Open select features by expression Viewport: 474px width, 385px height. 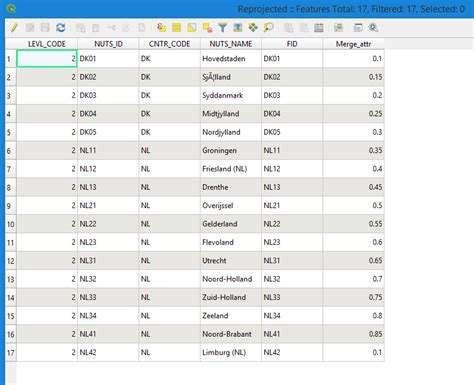pos(161,28)
